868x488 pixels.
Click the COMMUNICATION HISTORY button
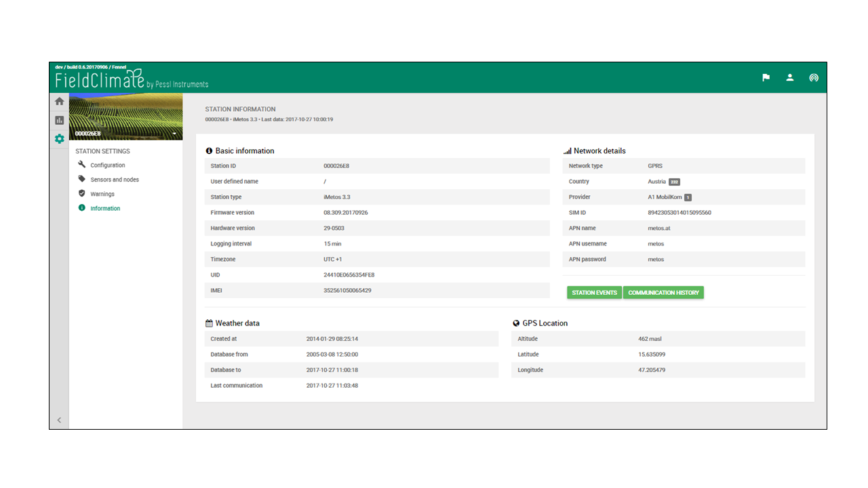[x=664, y=293]
